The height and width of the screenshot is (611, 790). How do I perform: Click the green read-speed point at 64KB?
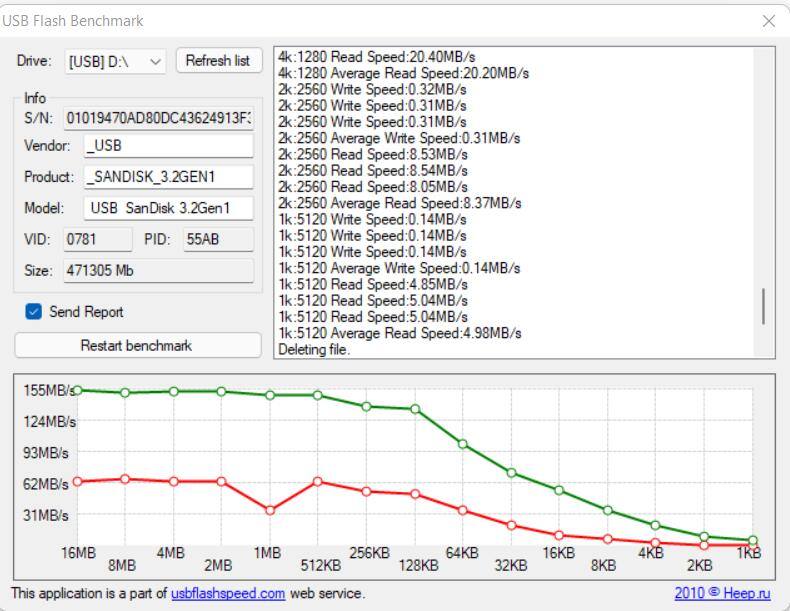462,443
